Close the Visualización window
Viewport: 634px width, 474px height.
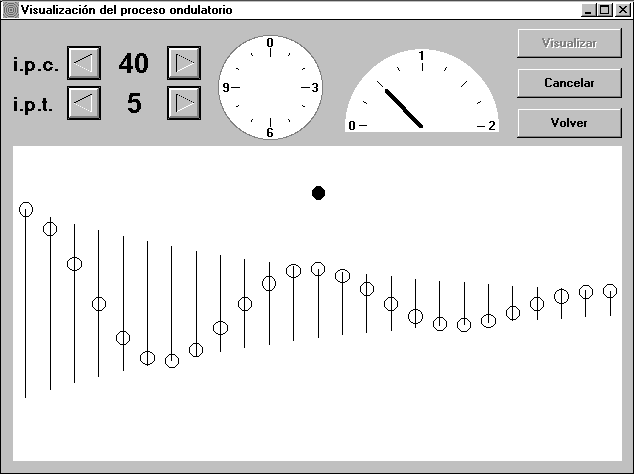tap(623, 10)
